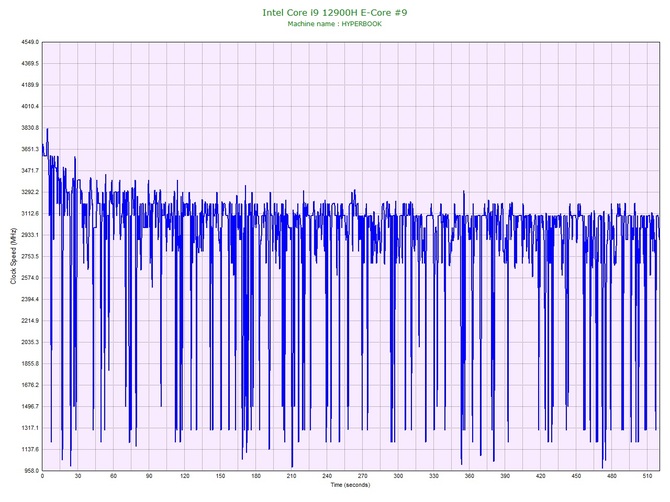
Task: Click the 420 seconds x-axis tick label
Action: coord(541,476)
